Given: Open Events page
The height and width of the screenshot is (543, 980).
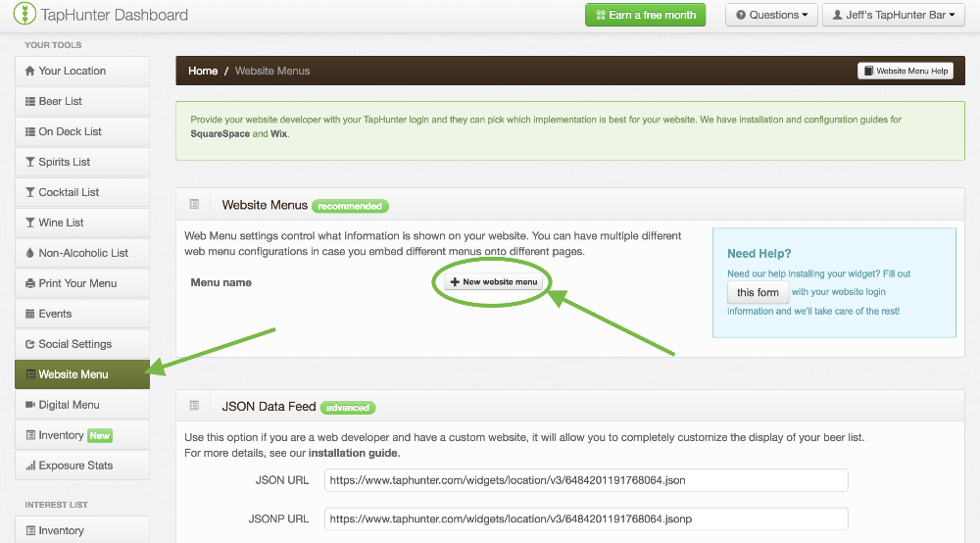Looking at the screenshot, I should [82, 314].
